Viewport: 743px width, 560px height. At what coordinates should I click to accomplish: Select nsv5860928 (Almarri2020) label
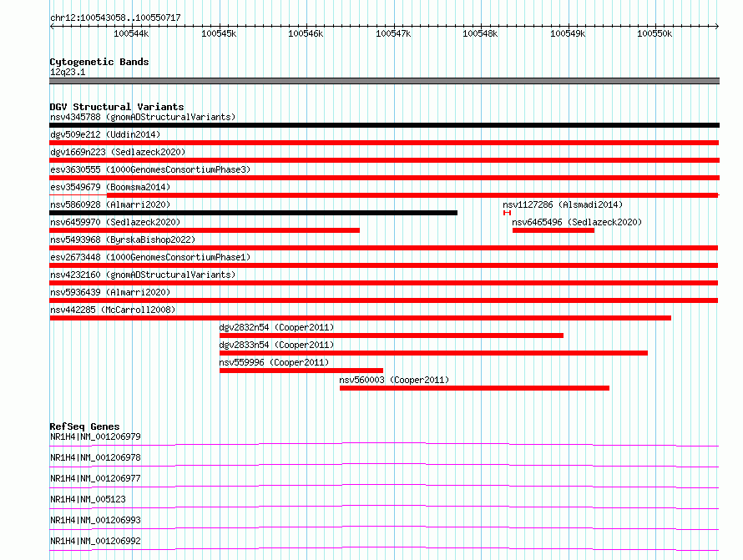tap(110, 204)
